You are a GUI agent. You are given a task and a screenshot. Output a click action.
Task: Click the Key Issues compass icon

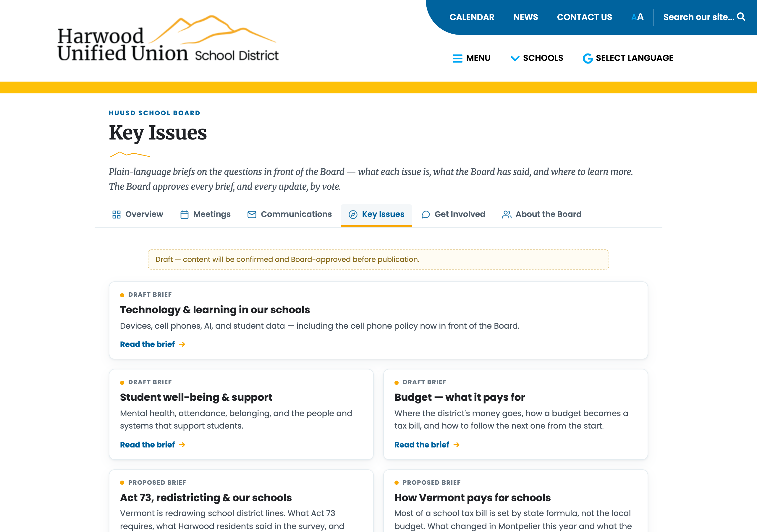point(353,215)
